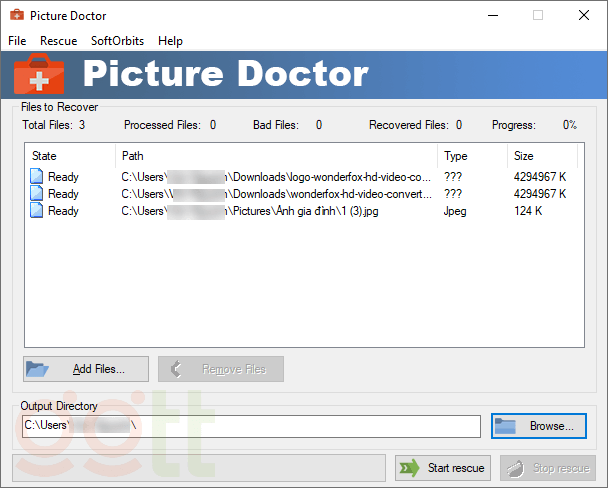The image size is (608, 488).
Task: Click file icon of the Jpeg row
Action: pyautogui.click(x=37, y=211)
